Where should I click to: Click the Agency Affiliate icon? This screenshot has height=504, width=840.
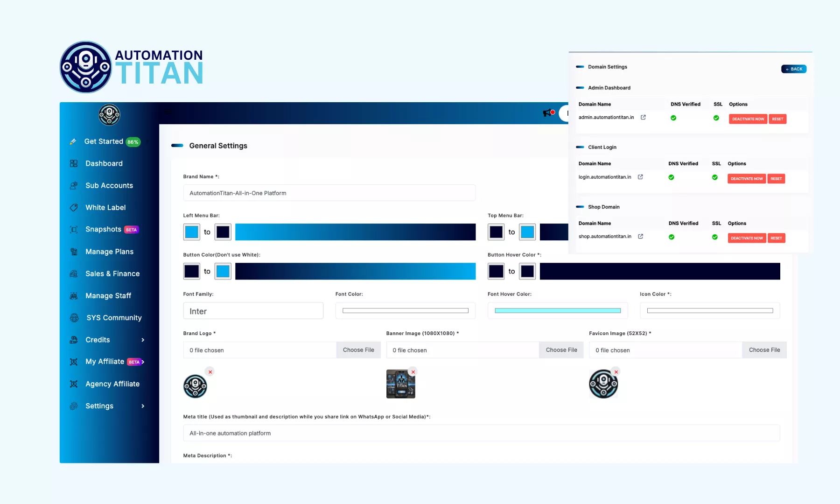(x=74, y=384)
